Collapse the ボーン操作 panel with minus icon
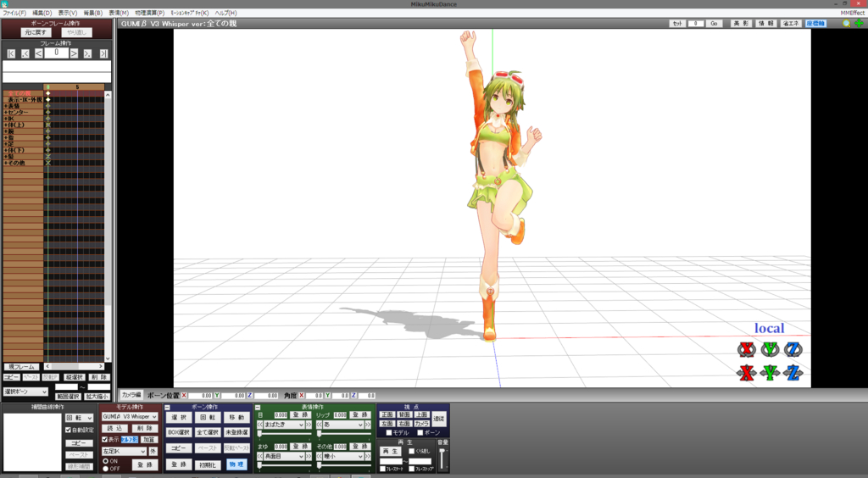Image resolution: width=868 pixels, height=478 pixels. (x=167, y=407)
